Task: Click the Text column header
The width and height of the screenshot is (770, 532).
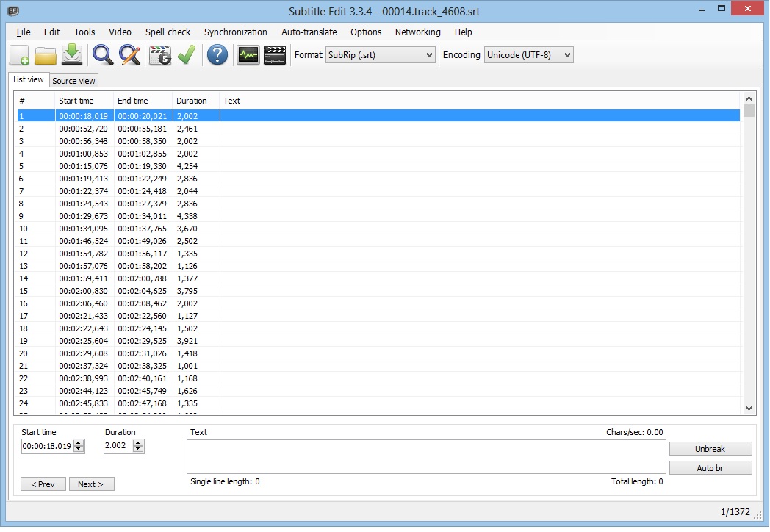Action: coord(481,101)
